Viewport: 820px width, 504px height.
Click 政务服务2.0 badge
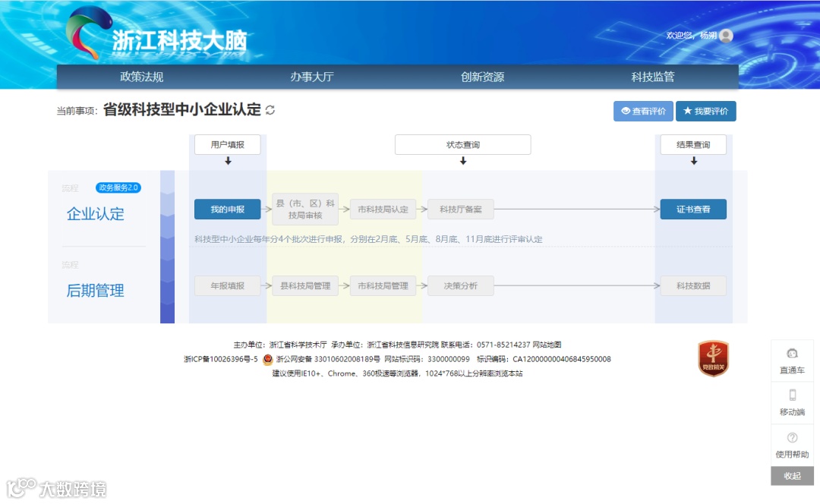pyautogui.click(x=118, y=187)
